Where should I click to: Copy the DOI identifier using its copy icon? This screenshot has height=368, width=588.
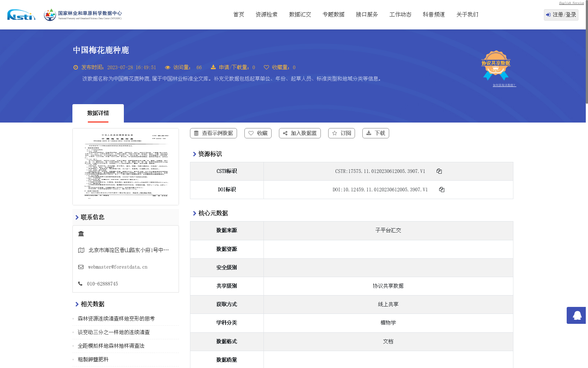pyautogui.click(x=442, y=190)
